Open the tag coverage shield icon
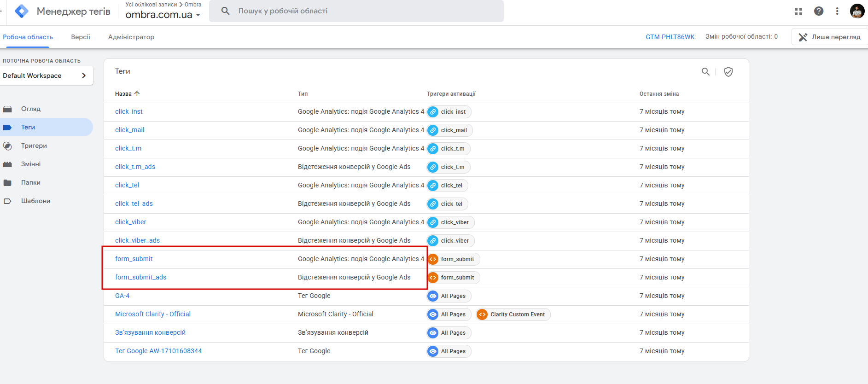Viewport: 868px width, 384px height. (x=728, y=72)
